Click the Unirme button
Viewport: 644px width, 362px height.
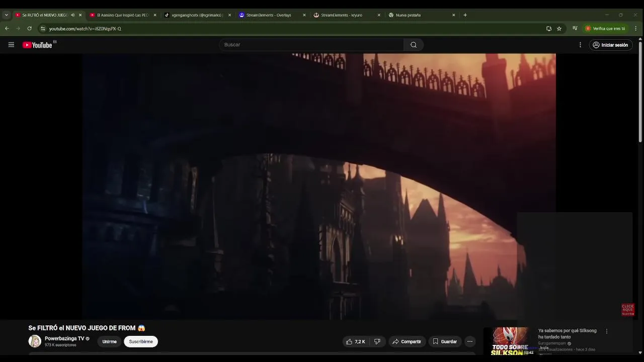tap(109, 341)
